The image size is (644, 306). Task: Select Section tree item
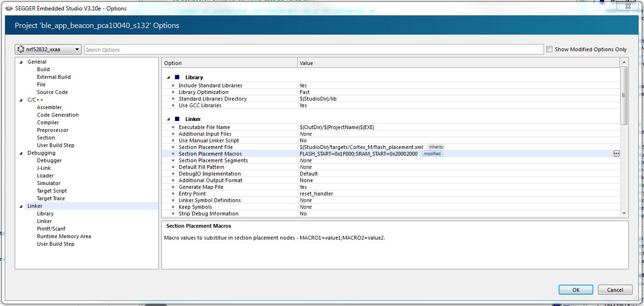coord(46,138)
